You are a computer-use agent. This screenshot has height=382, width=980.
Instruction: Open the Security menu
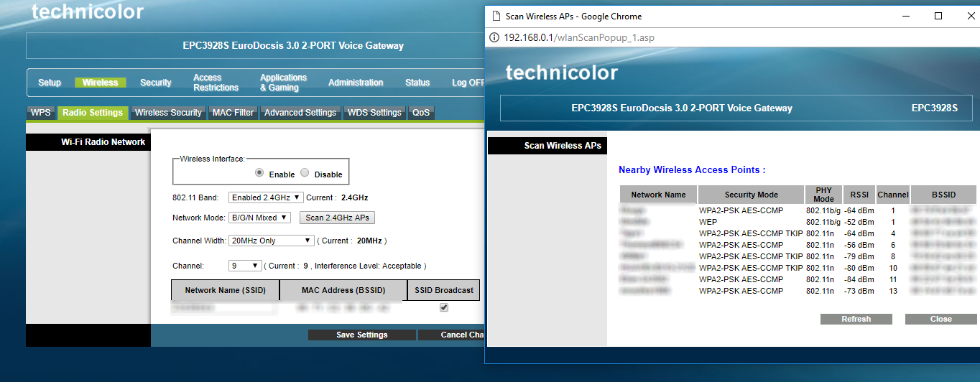tap(156, 83)
